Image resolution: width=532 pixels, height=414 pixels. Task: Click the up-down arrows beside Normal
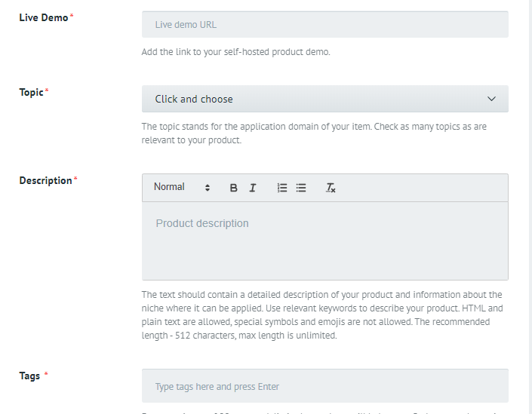(x=208, y=188)
